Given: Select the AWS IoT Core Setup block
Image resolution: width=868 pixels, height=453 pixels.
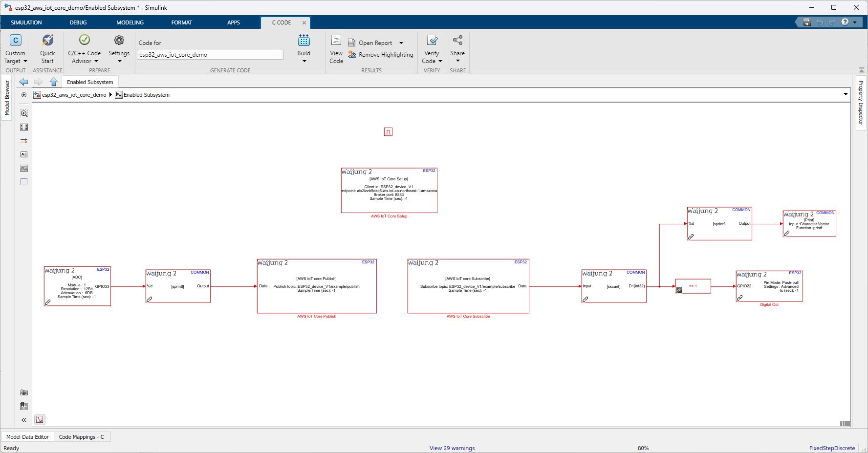Looking at the screenshot, I should coord(389,191).
